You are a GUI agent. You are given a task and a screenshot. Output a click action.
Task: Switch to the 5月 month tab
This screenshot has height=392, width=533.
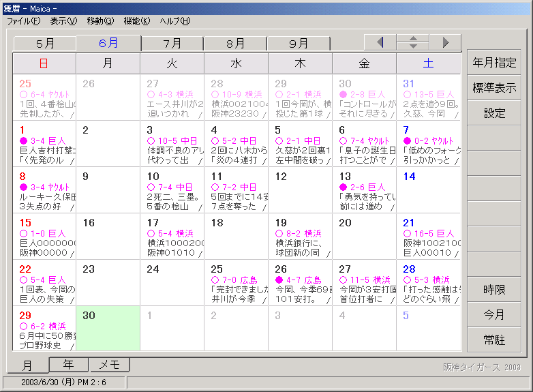[45, 44]
